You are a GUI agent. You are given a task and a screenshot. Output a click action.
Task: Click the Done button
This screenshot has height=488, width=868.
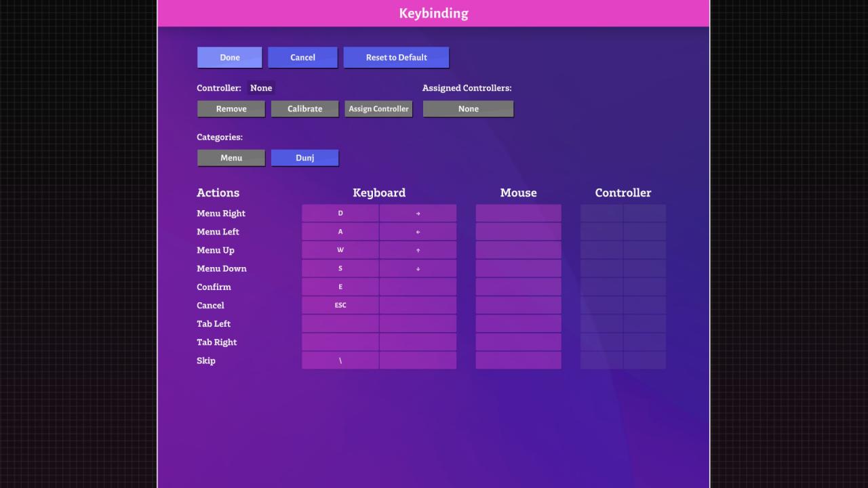click(229, 58)
